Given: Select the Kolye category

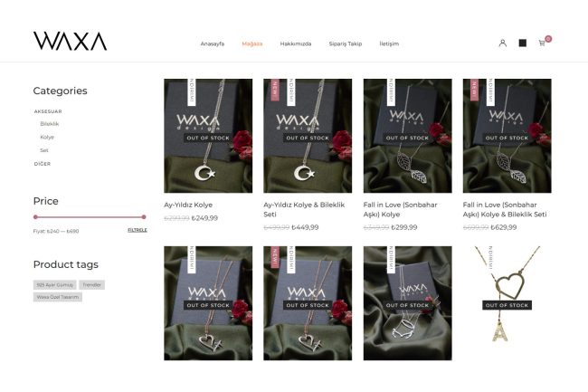Looking at the screenshot, I should 47,137.
